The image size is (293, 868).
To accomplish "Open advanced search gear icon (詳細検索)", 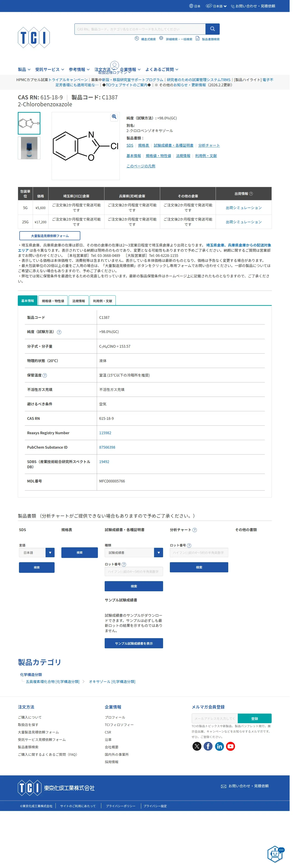I will [161, 38].
